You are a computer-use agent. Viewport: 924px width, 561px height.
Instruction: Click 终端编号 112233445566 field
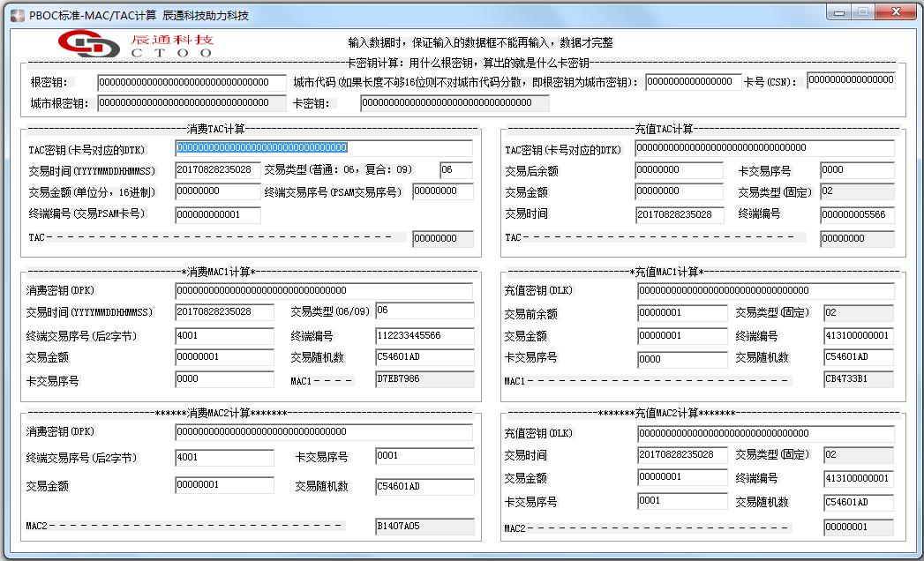point(424,336)
